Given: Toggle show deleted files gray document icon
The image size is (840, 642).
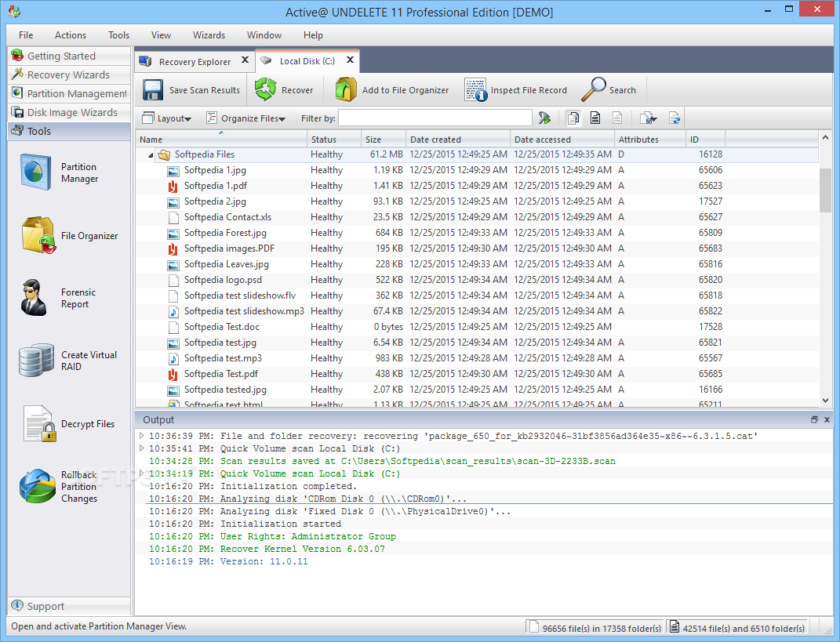Looking at the screenshot, I should coord(617,118).
